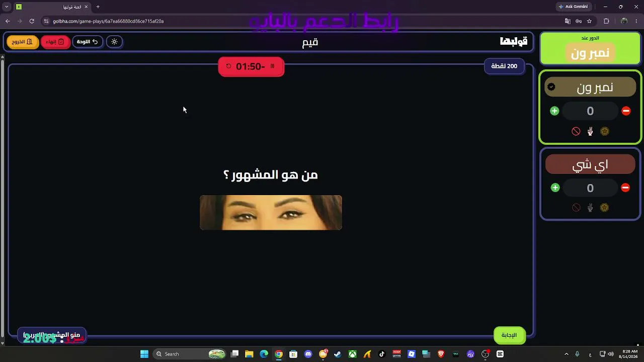Open CapCut from the taskbar
The height and width of the screenshot is (362, 644).
click(x=500, y=354)
